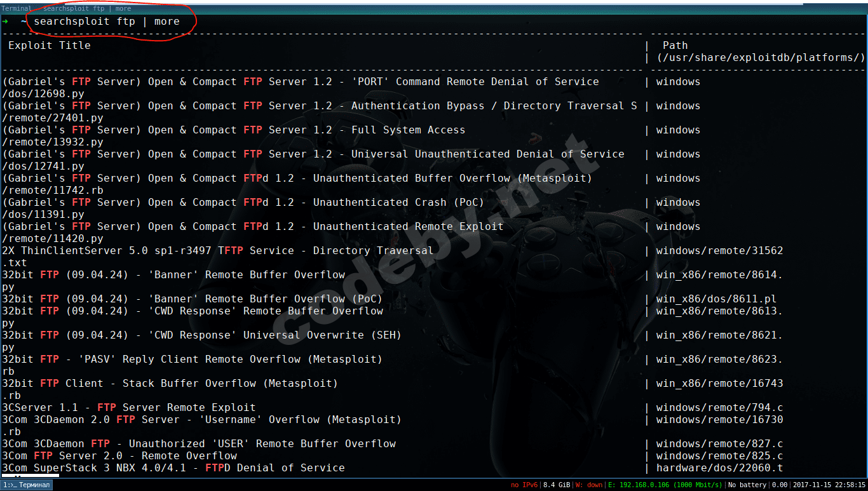
Task: Click the 'No battery' status entry
Action: pos(749,485)
